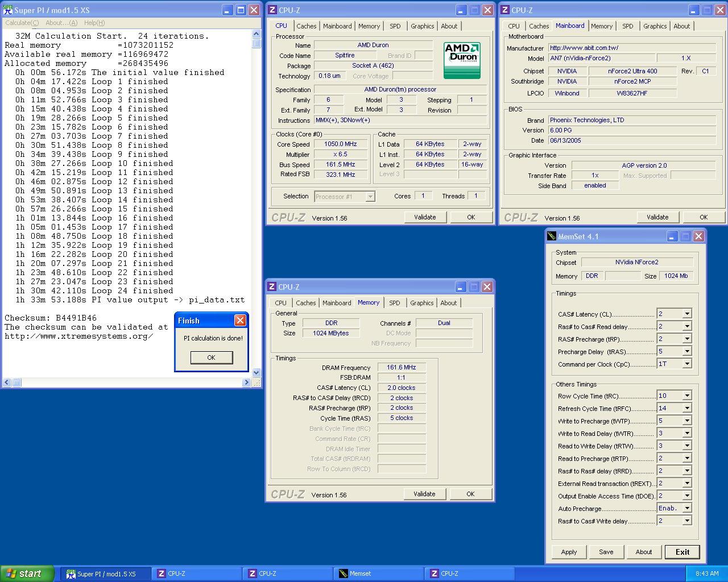Activate the Memset taskbar item

point(379,574)
